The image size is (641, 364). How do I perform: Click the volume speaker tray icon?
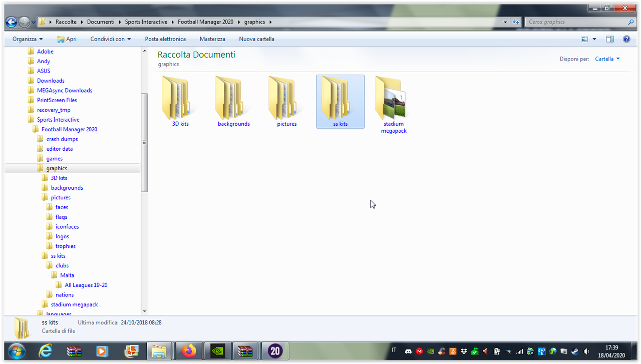click(586, 351)
